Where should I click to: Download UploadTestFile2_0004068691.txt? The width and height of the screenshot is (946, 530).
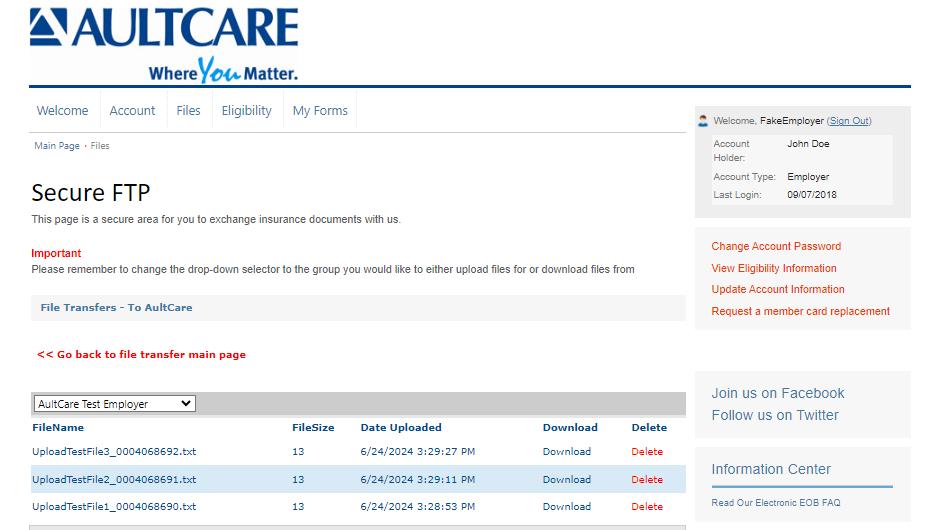[567, 479]
